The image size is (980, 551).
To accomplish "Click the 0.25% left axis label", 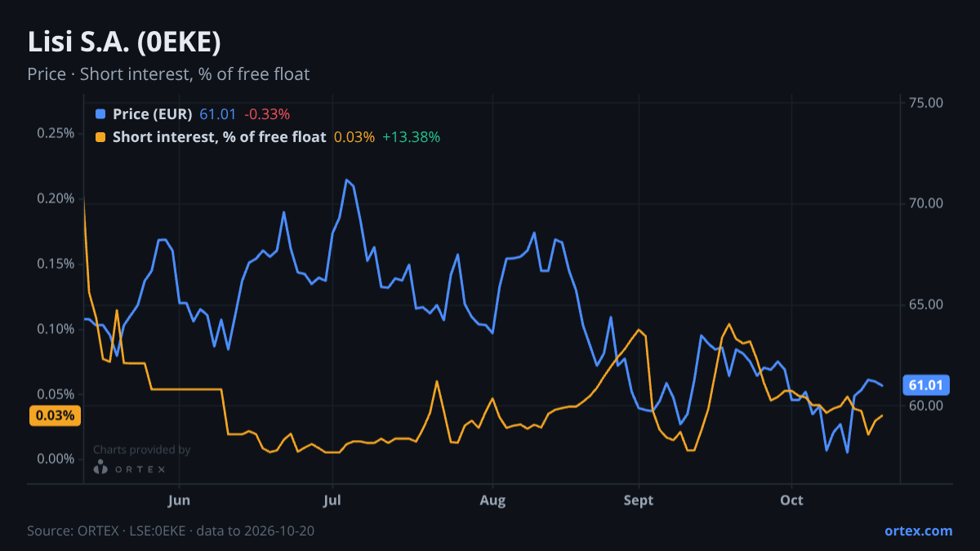I will point(56,133).
